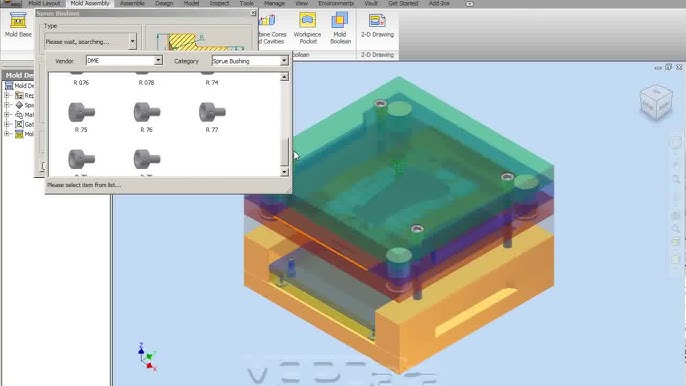Select the R 77 sprue bushing
The image size is (686, 386).
pyautogui.click(x=212, y=117)
